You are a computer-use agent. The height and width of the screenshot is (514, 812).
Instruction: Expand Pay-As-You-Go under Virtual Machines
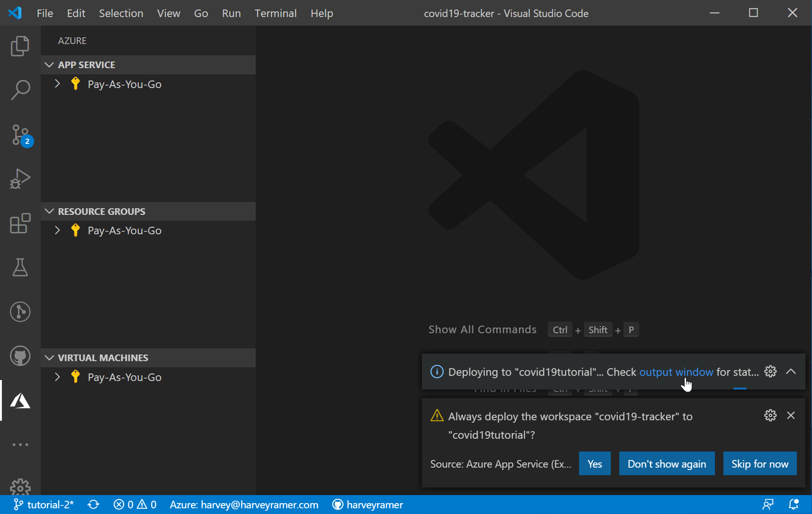57,377
